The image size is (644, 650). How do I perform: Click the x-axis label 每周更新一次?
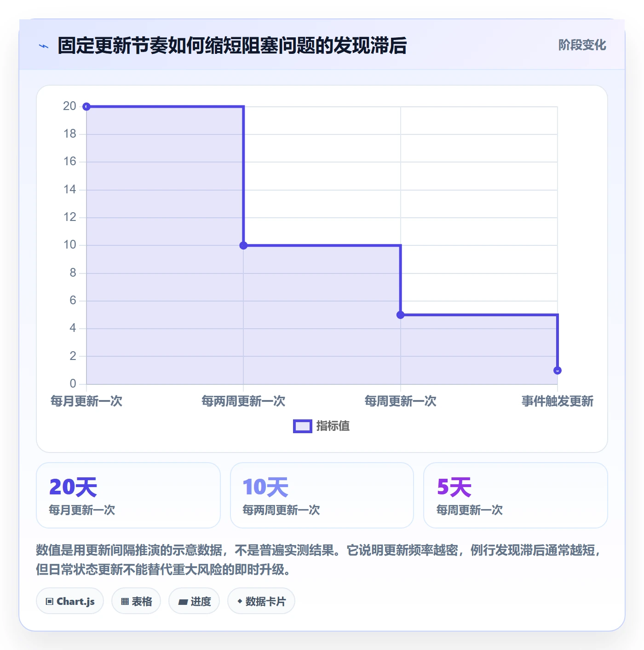[401, 401]
